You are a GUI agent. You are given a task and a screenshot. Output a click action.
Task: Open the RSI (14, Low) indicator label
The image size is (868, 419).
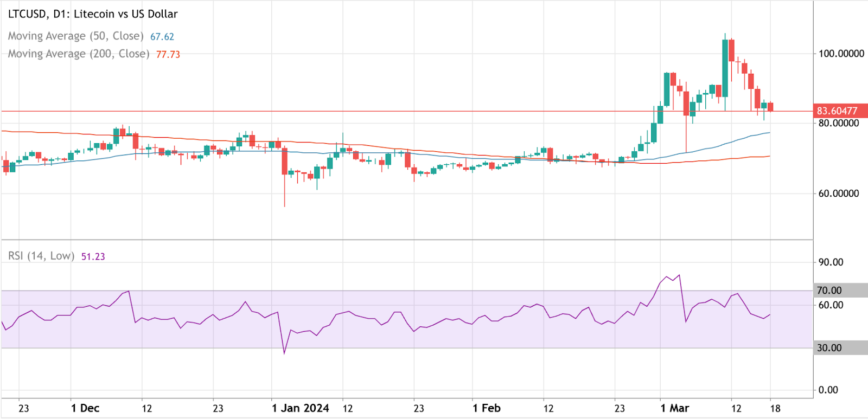tap(41, 256)
